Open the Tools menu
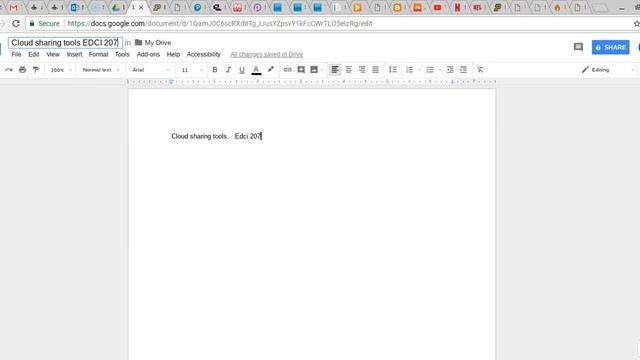Screen dimensions: 640x360 tap(122, 54)
